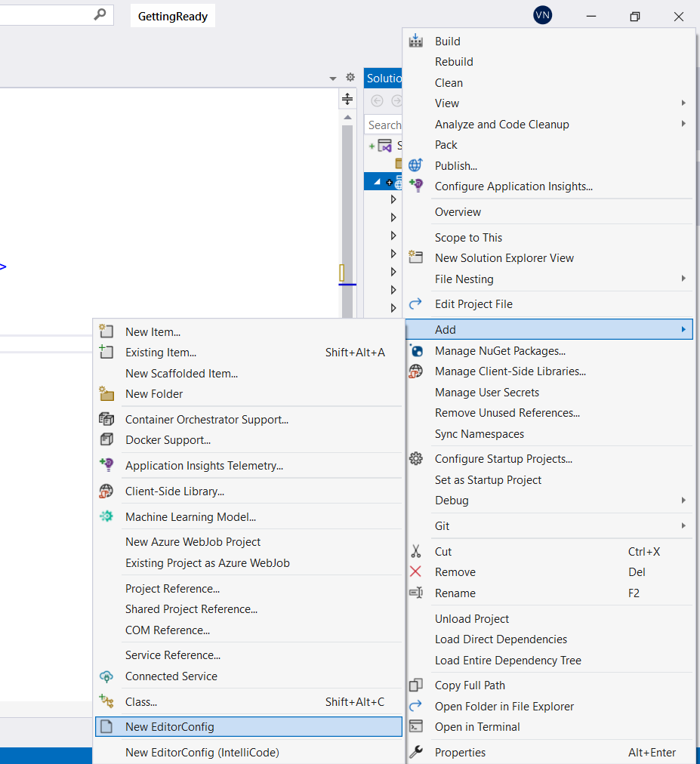Click the New EditorConfig file icon
The height and width of the screenshot is (764, 700).
(106, 726)
